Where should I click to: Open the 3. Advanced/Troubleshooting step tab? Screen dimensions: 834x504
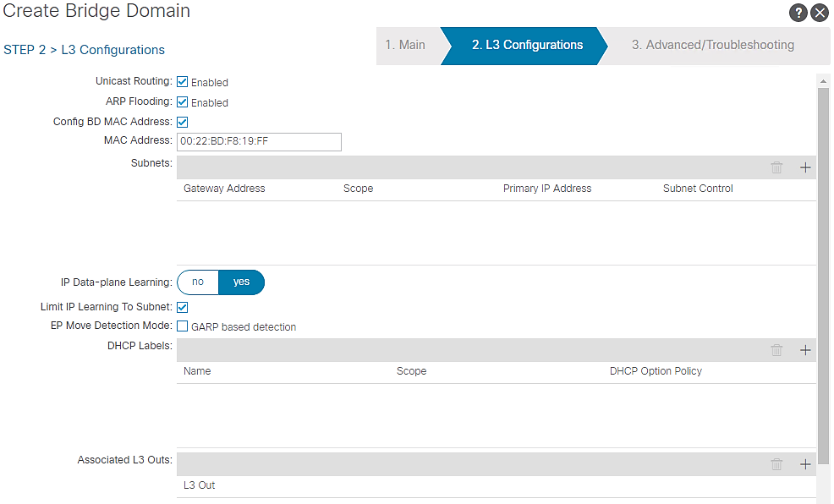tap(712, 46)
